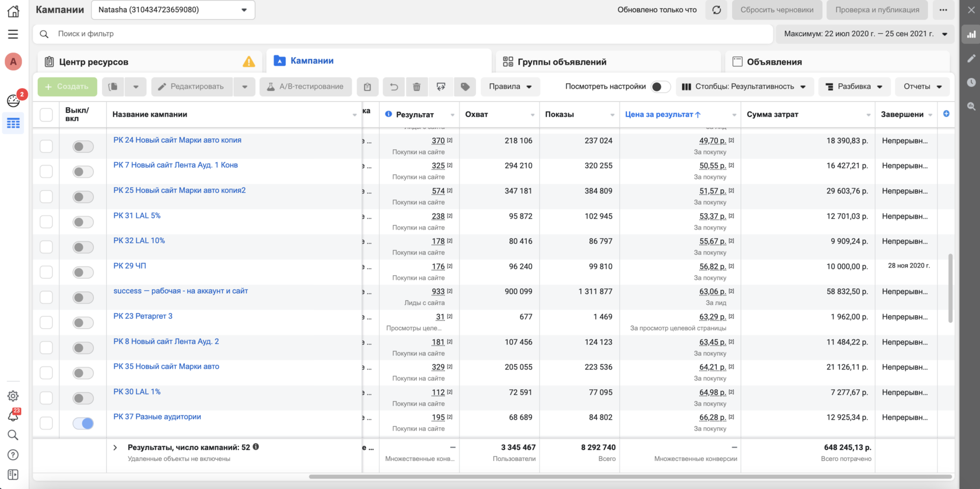The image size is (980, 489).
Task: Click the info icon near Результат header
Action: [388, 114]
